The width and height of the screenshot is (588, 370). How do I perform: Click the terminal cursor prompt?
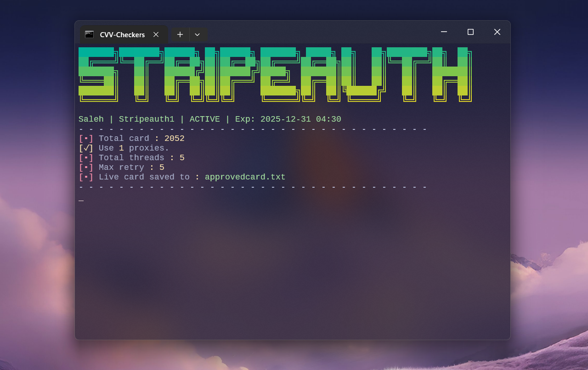tap(81, 201)
